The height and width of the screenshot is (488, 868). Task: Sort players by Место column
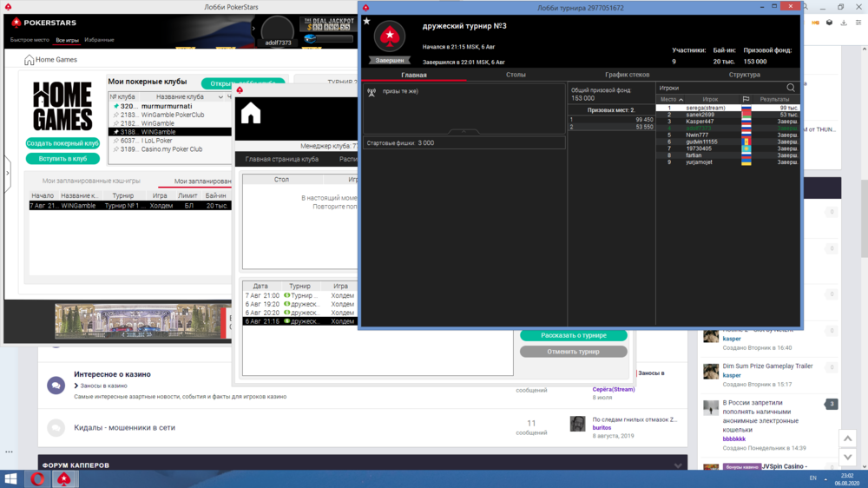(x=672, y=100)
